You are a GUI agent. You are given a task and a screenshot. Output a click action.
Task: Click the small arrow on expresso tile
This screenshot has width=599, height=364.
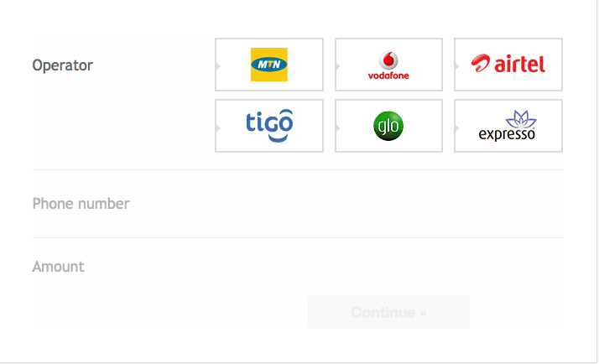(x=457, y=128)
